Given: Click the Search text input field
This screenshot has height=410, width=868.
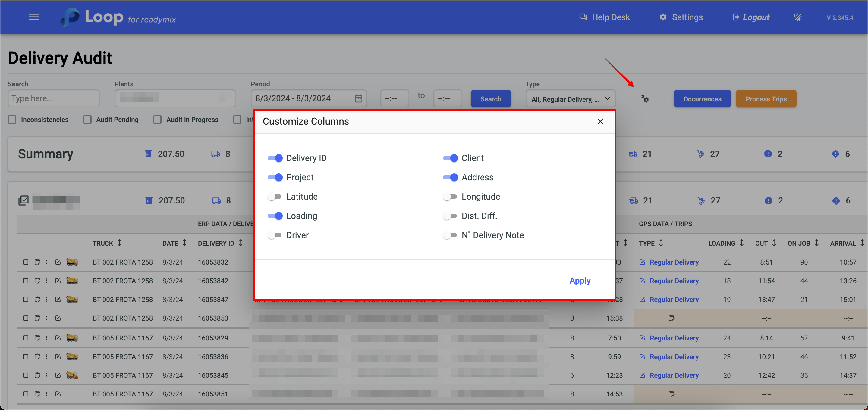Looking at the screenshot, I should [54, 99].
